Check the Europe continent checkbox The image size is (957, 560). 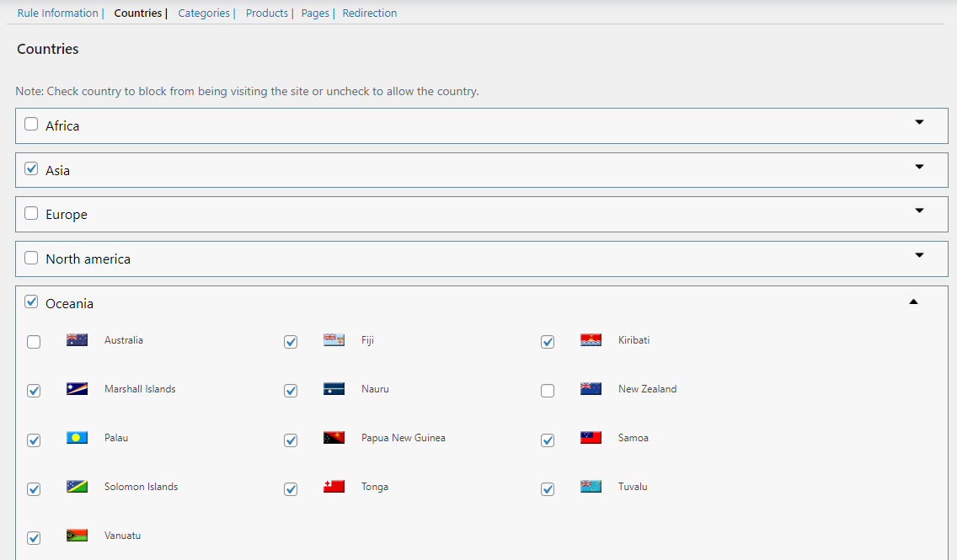pyautogui.click(x=31, y=214)
